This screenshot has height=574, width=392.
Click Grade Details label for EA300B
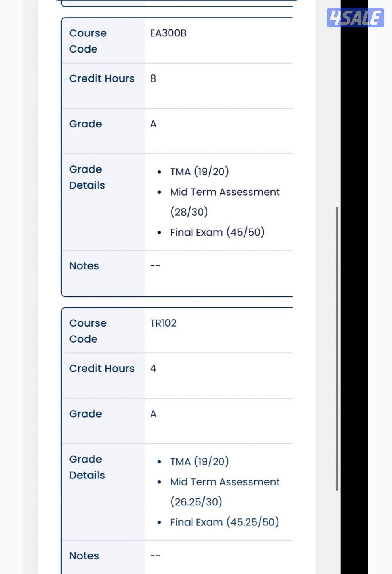(87, 177)
